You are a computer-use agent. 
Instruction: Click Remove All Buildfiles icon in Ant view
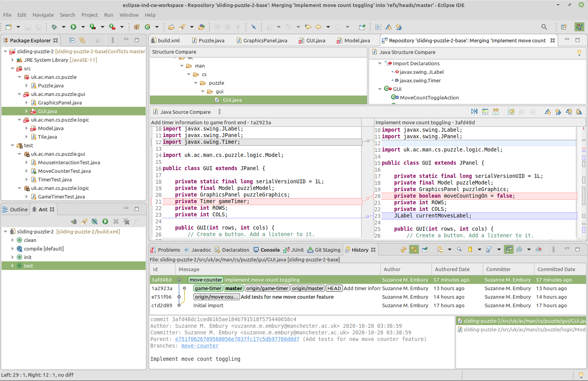pos(126,221)
